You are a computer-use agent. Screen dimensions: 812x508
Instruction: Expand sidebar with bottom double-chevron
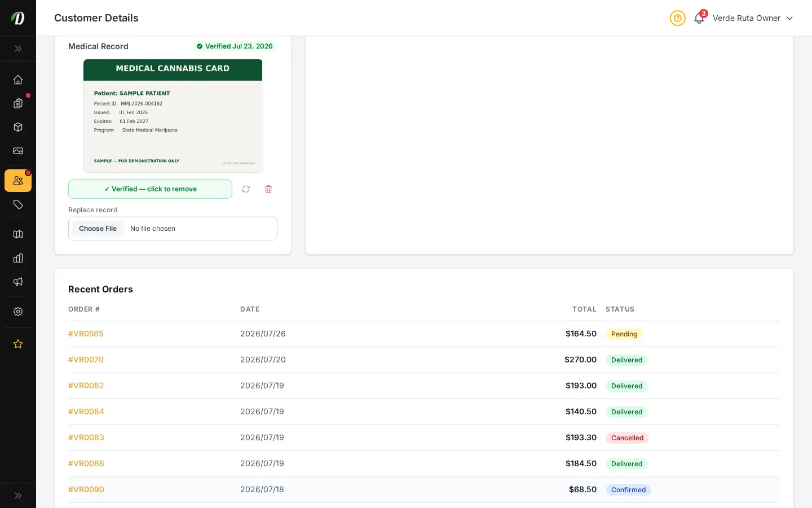coord(18,496)
